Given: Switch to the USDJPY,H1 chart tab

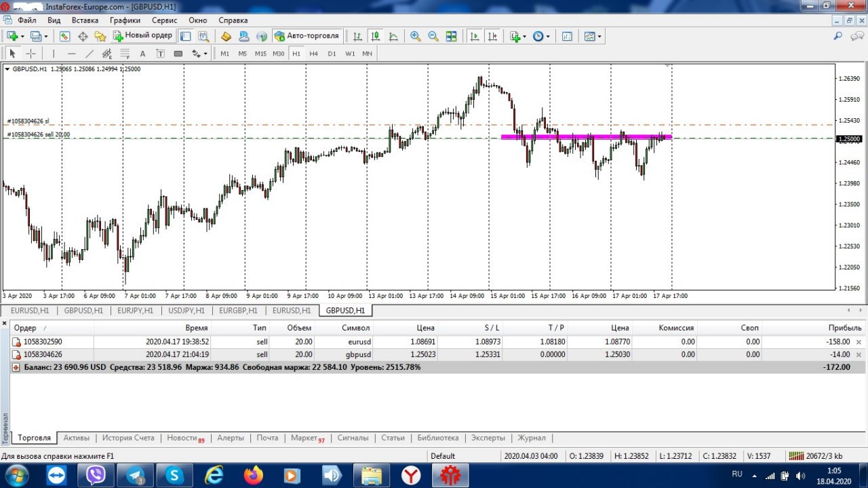Looking at the screenshot, I should pos(186,310).
